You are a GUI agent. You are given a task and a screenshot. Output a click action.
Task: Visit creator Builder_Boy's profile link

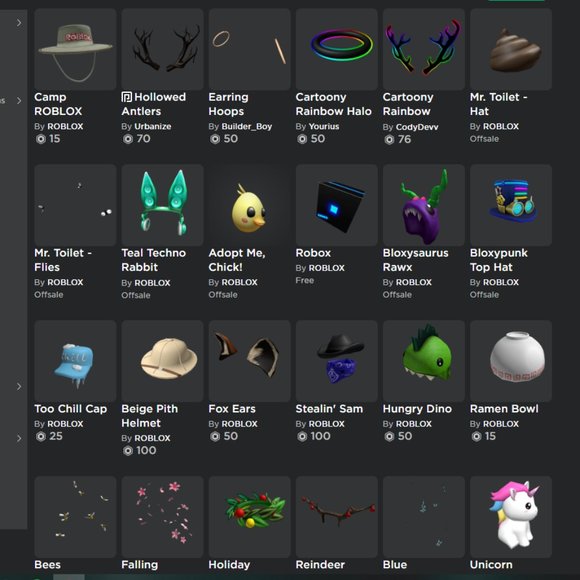(x=247, y=127)
